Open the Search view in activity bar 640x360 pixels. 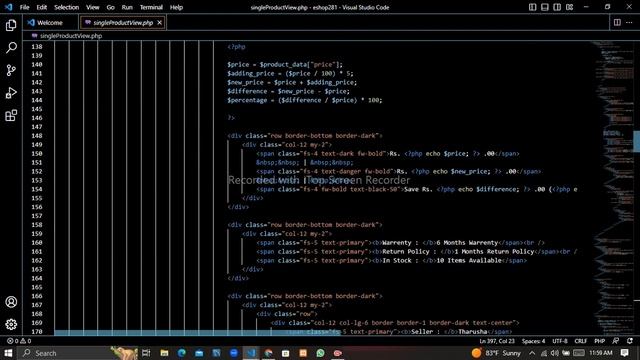(x=11, y=48)
